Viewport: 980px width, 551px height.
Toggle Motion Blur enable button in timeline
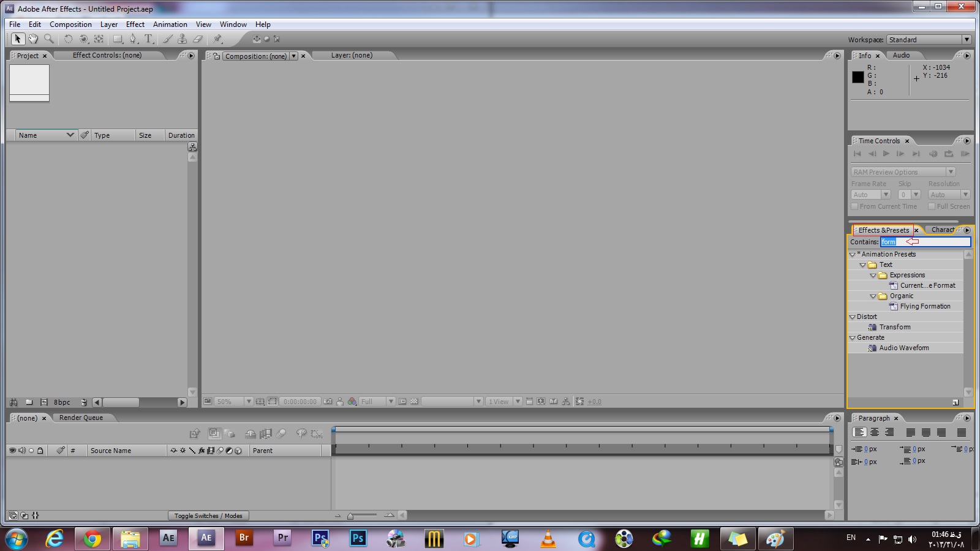pyautogui.click(x=281, y=433)
